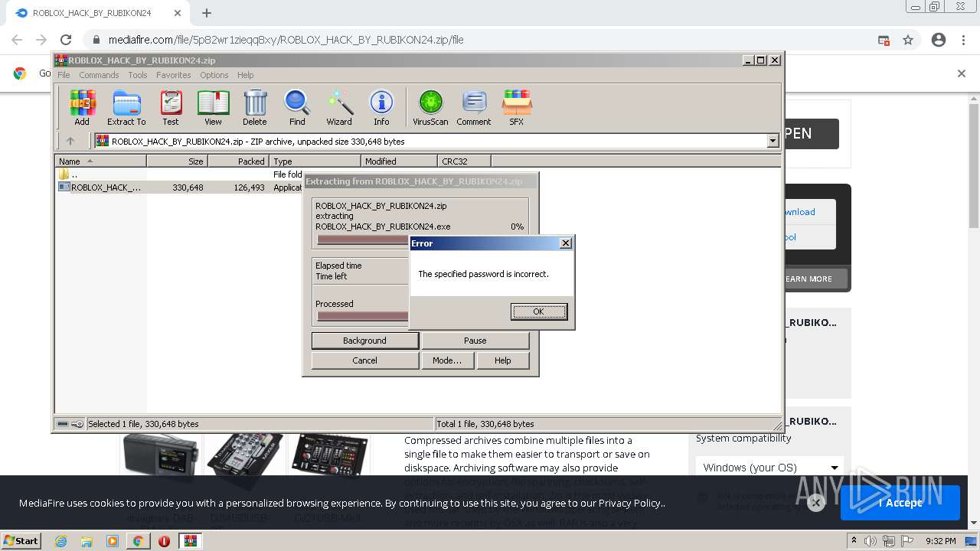The width and height of the screenshot is (980, 551).
Task: Open the File menu in WinRAR
Action: (64, 75)
